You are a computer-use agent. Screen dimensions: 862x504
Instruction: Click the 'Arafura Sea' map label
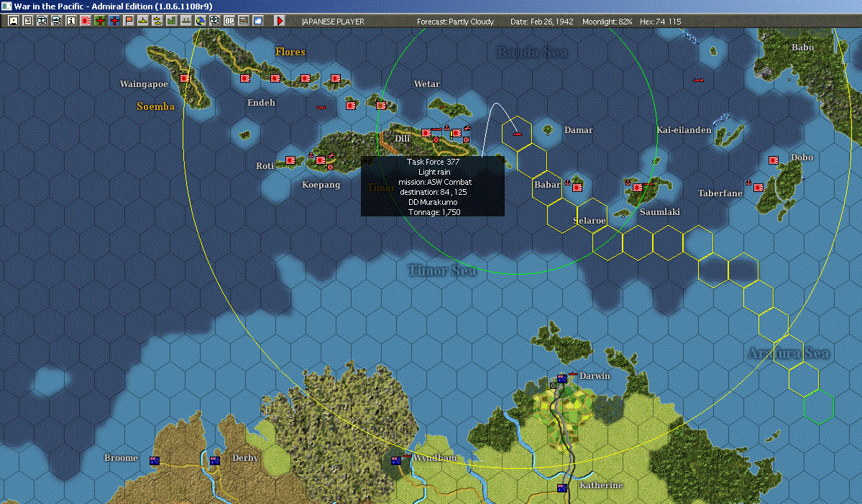[x=789, y=353]
